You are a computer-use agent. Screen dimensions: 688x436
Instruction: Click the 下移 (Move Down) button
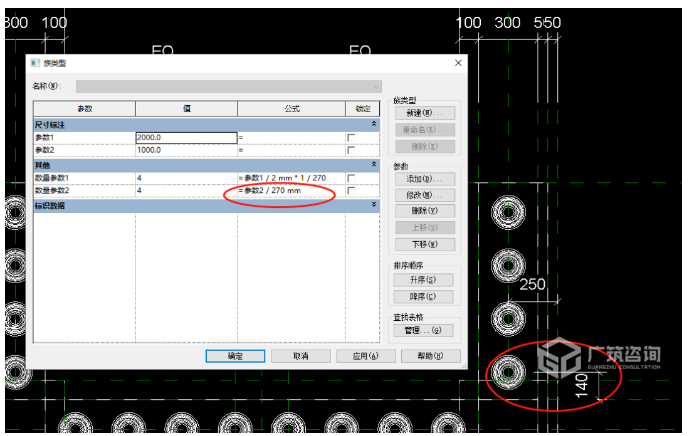tap(425, 244)
